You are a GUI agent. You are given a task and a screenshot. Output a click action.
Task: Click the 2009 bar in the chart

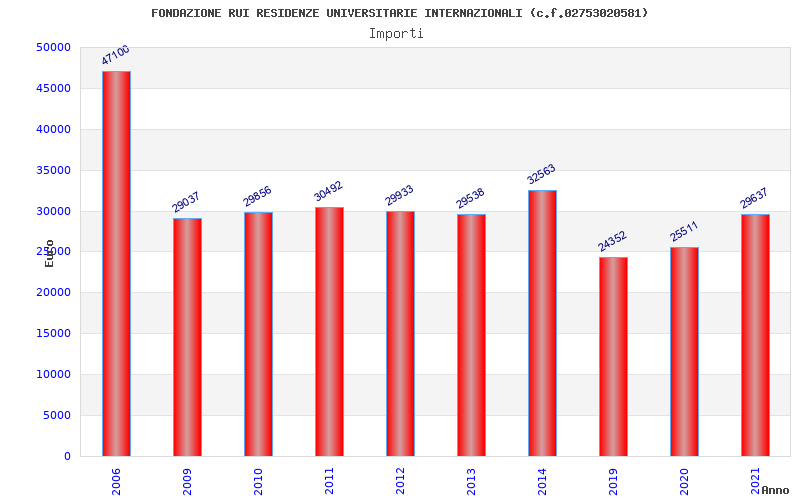click(187, 337)
